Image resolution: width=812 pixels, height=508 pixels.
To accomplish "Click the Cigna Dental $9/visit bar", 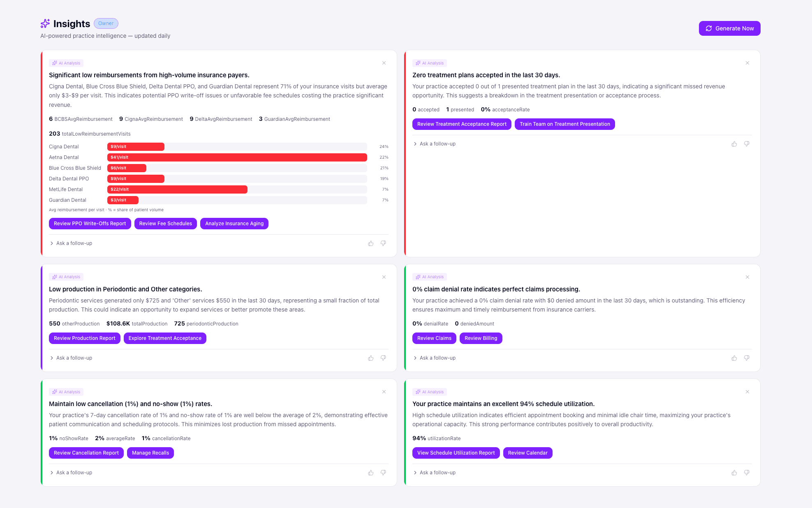I will (x=136, y=147).
